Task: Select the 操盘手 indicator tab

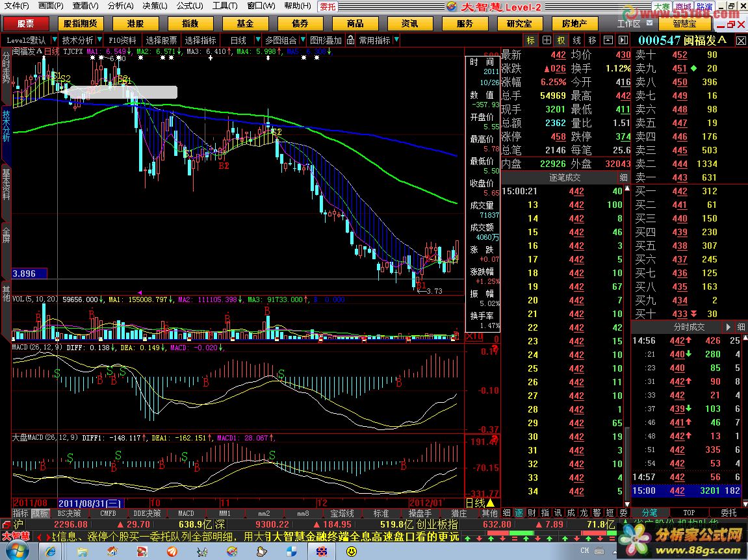Action: click(x=420, y=513)
